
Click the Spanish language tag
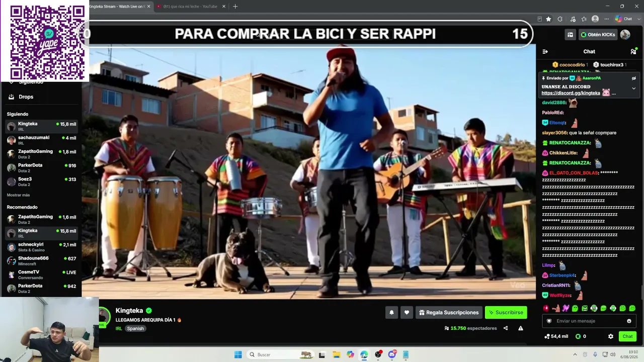coord(135,328)
